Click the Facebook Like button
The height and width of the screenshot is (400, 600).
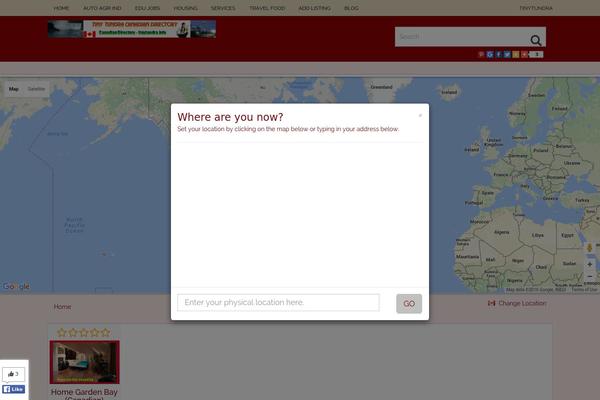[14, 389]
